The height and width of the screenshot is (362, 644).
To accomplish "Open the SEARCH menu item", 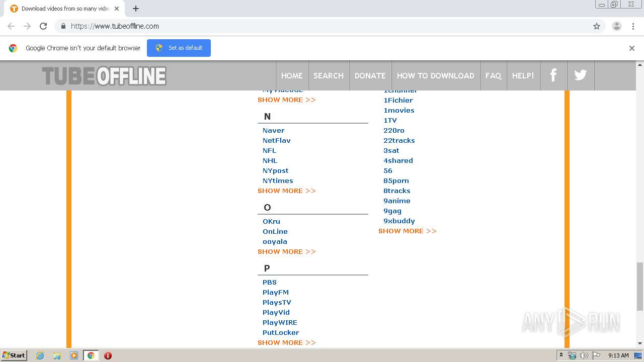I will [329, 75].
